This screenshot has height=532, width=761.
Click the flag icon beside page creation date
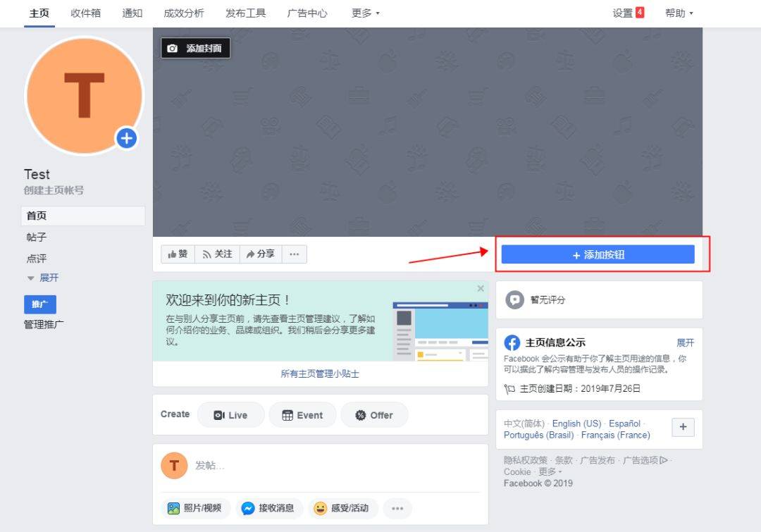(x=509, y=389)
